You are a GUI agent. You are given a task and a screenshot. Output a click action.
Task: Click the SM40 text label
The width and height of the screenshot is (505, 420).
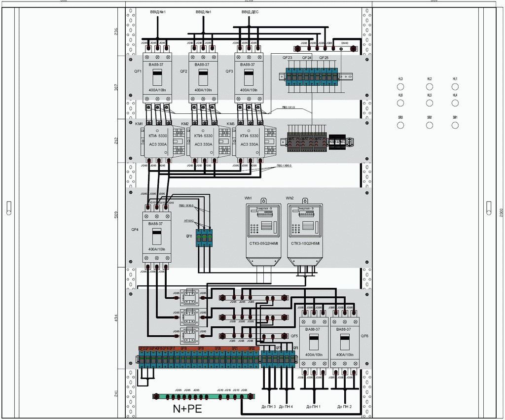click(x=345, y=43)
